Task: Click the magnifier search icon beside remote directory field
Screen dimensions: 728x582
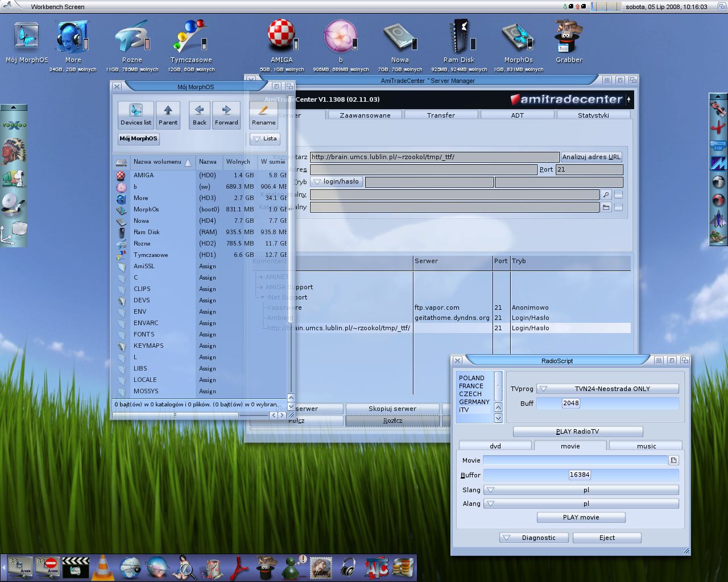Action: pos(606,194)
